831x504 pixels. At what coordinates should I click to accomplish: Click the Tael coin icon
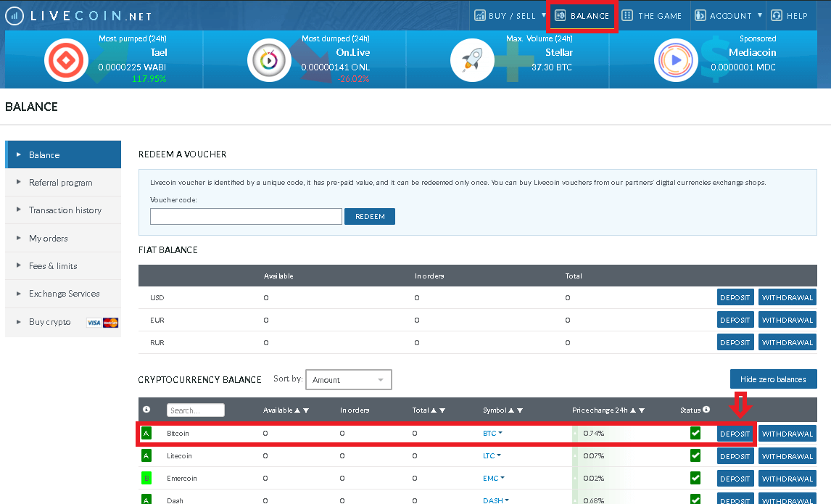66,60
